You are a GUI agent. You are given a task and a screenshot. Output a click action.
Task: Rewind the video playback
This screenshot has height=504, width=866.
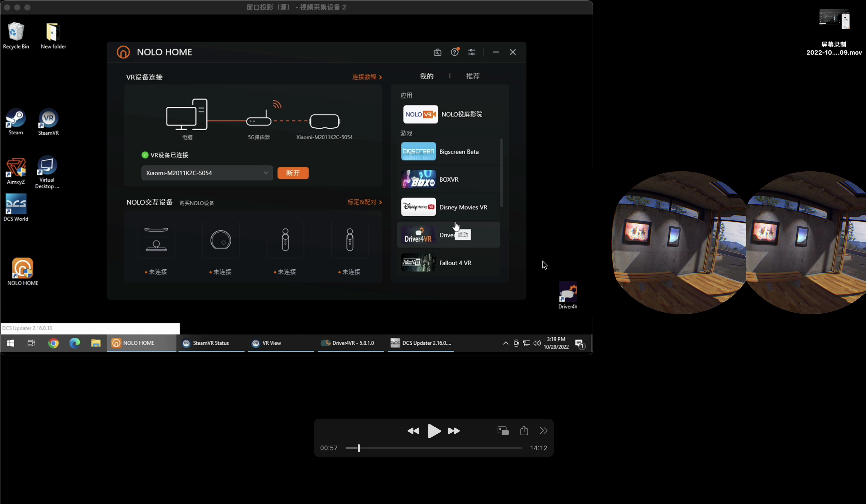(x=413, y=431)
